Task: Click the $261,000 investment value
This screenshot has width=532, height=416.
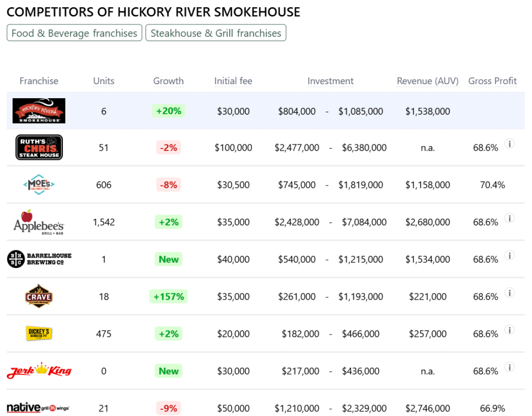Action: tap(297, 297)
